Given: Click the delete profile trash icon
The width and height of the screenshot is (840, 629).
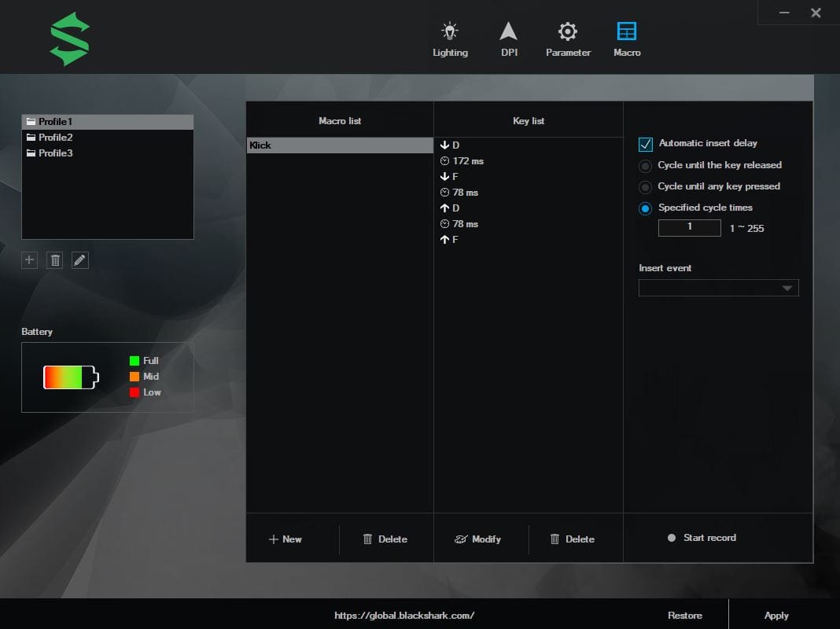Looking at the screenshot, I should click(55, 260).
